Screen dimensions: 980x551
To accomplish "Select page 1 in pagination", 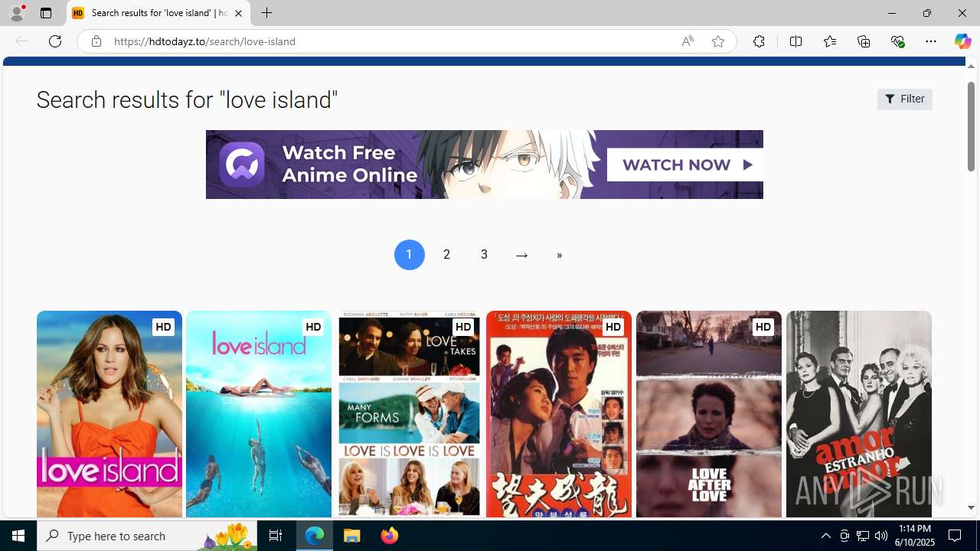I will click(x=409, y=255).
